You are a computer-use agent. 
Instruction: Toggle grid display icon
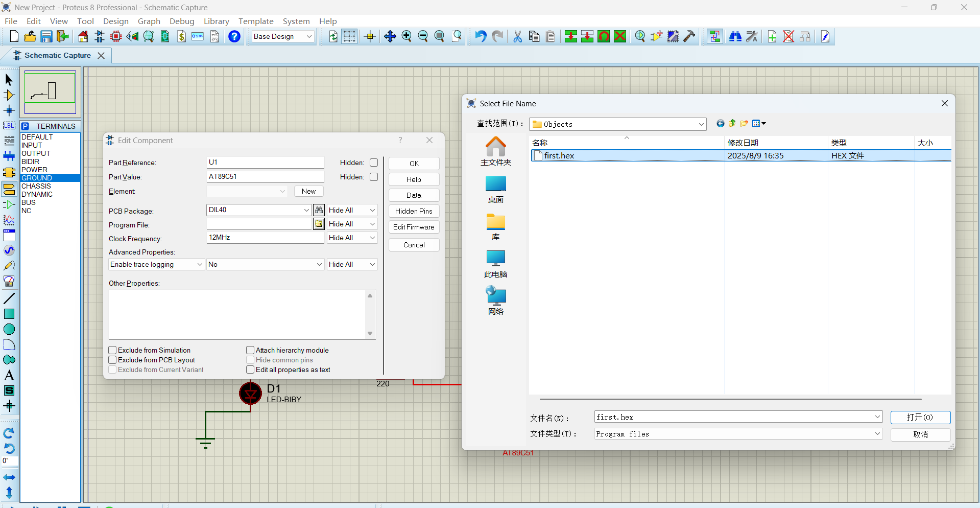(x=349, y=36)
